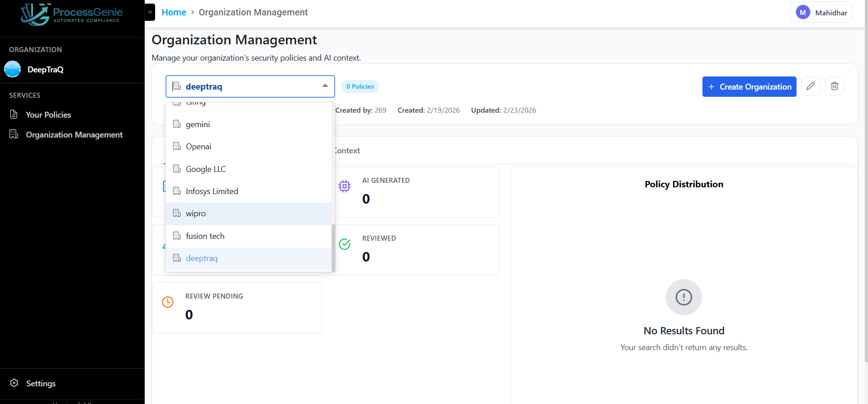The height and width of the screenshot is (404, 868).
Task: Click the DeepTraQ organization name
Action: click(x=46, y=69)
